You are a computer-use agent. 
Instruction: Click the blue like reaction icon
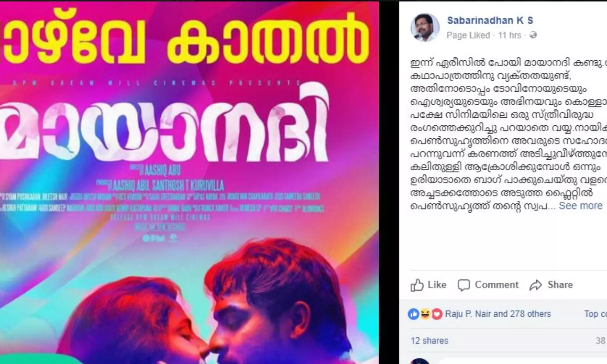(x=414, y=314)
